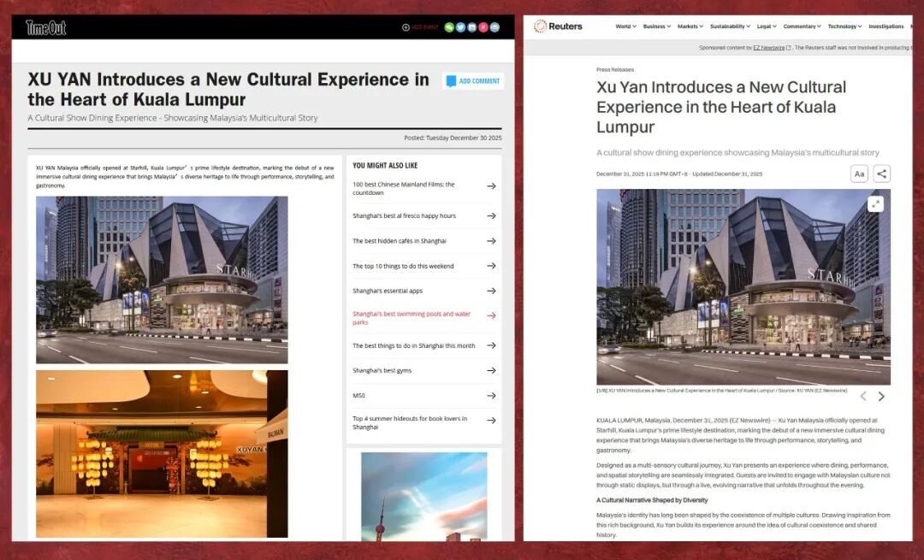This screenshot has width=924, height=560.
Task: Click the Reuters logo
Action: point(558,27)
